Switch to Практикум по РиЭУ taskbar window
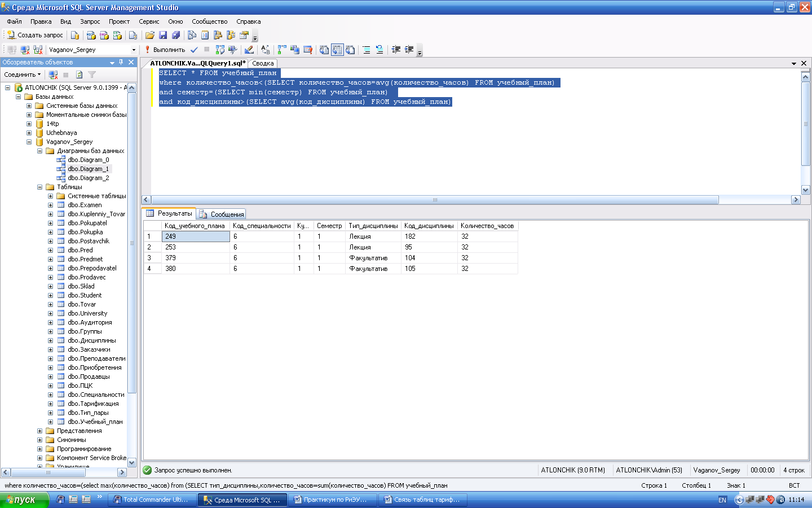 [332, 500]
